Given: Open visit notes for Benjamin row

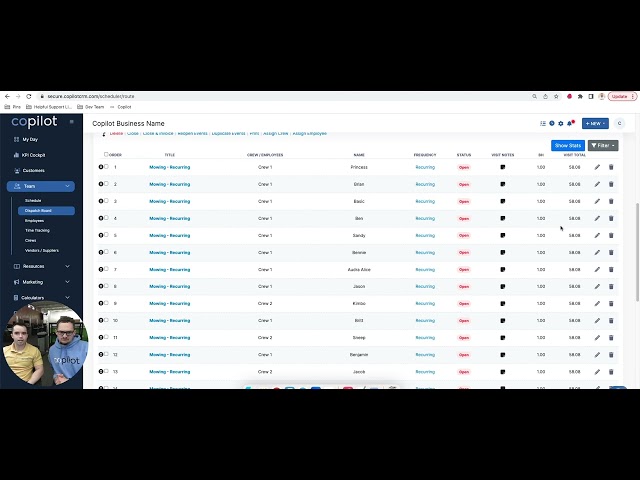Looking at the screenshot, I should (503, 355).
